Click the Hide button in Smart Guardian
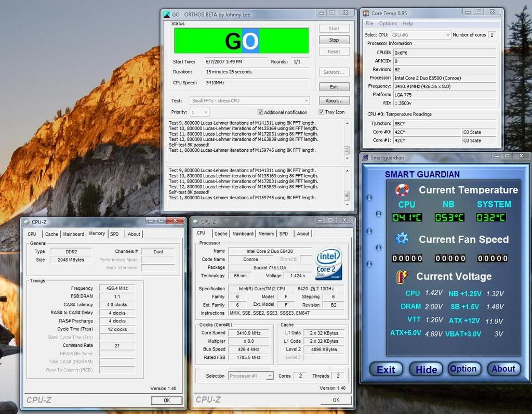This screenshot has width=532, height=414. [426, 369]
